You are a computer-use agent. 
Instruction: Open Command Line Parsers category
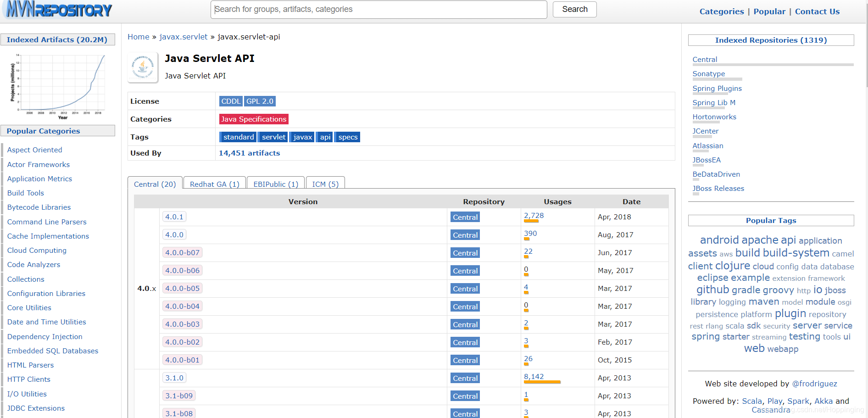click(x=47, y=222)
